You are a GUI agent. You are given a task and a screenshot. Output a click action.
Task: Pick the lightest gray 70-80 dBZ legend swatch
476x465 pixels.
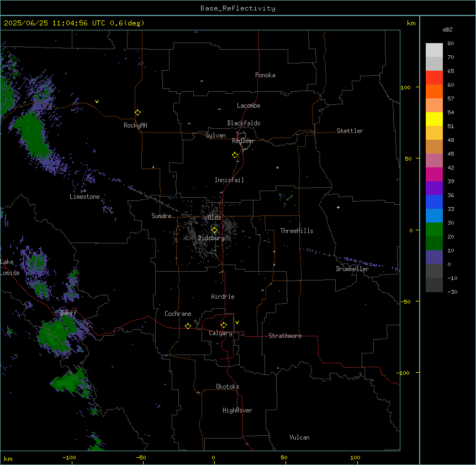point(434,50)
